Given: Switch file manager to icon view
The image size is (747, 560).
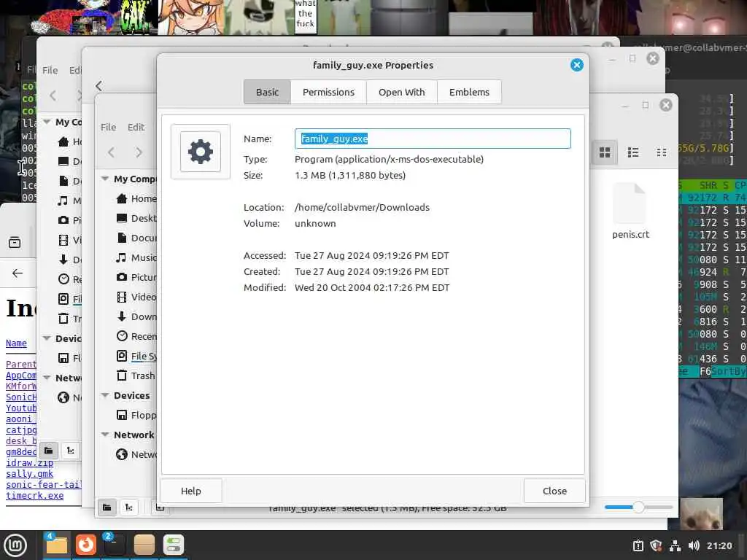Looking at the screenshot, I should (x=605, y=152).
